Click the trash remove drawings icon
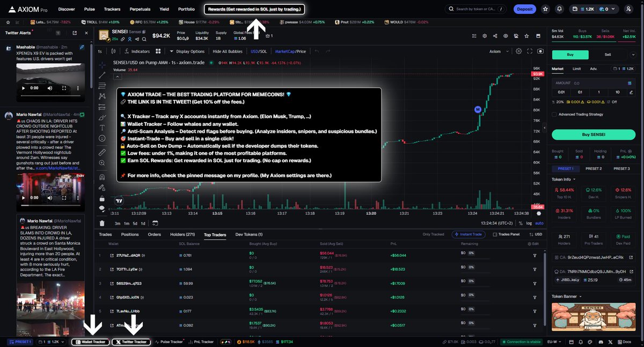 [x=102, y=223]
